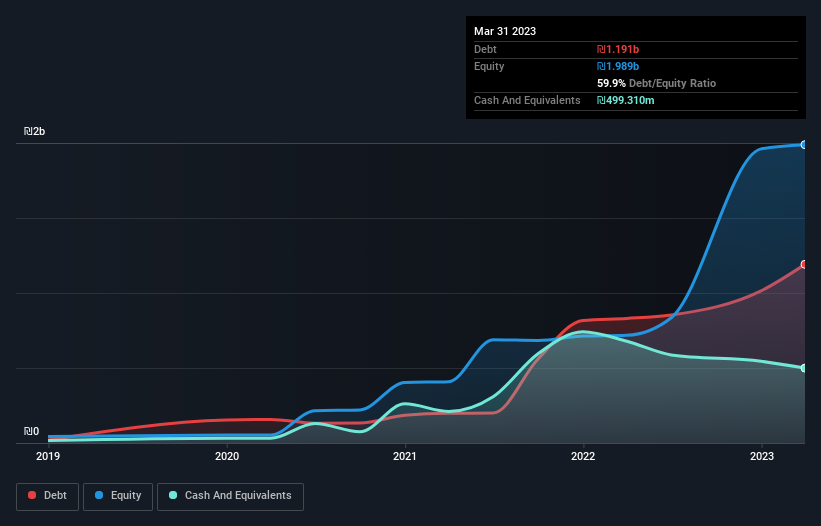821x526 pixels.
Task: Toggle the Equity legend button
Action: (118, 496)
